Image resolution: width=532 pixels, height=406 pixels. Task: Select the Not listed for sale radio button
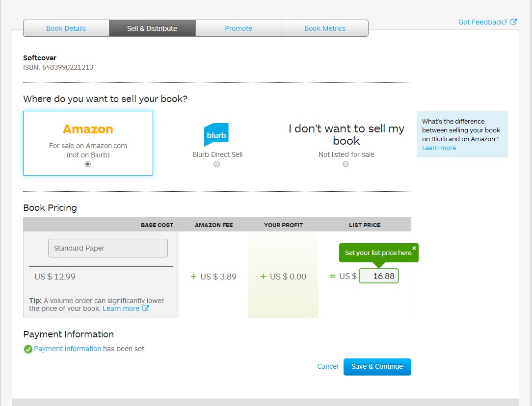(x=346, y=164)
